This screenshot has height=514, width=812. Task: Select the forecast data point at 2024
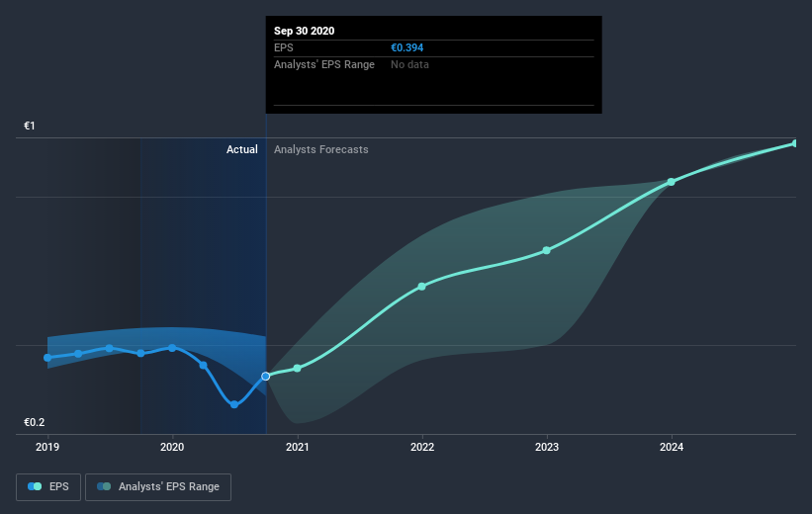pyautogui.click(x=672, y=182)
